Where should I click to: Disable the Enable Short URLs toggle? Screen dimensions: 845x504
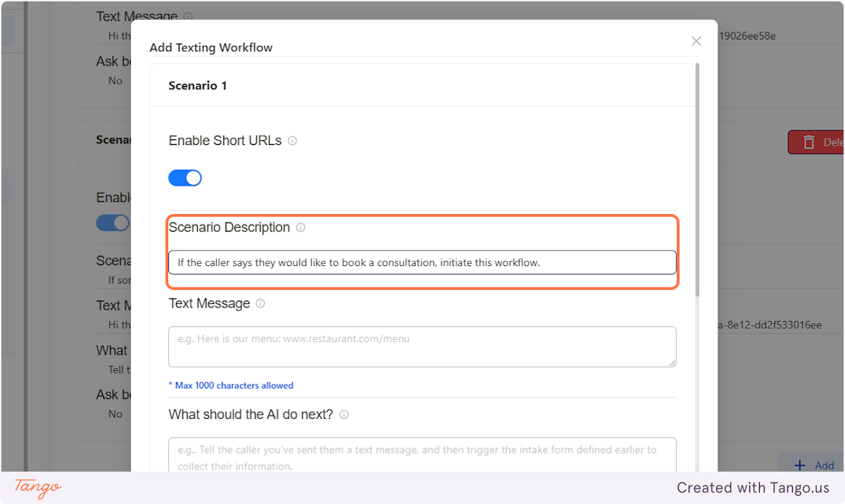pos(184,177)
